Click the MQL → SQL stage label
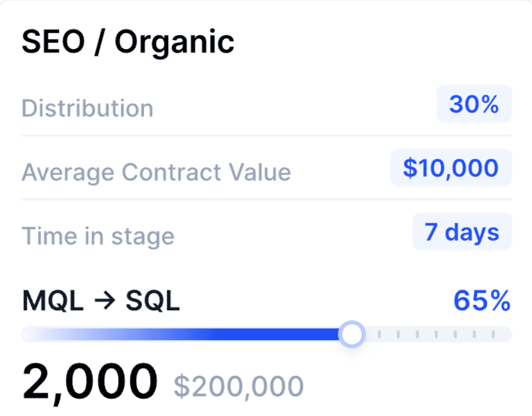 pos(101,301)
